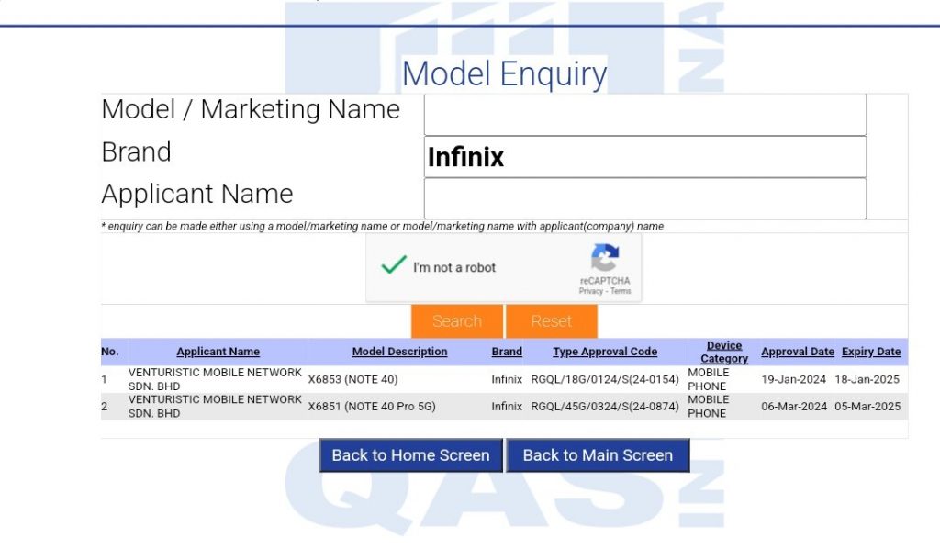Sort by Brand column header
This screenshot has width=940, height=560.
point(507,352)
